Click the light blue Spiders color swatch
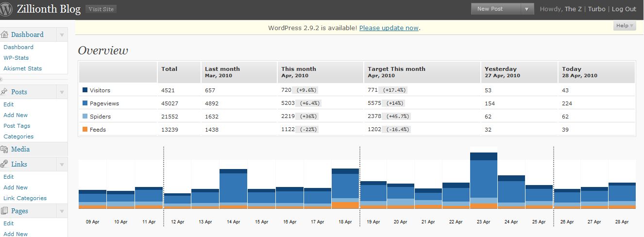Screen dimensions: 644x237 (85, 116)
